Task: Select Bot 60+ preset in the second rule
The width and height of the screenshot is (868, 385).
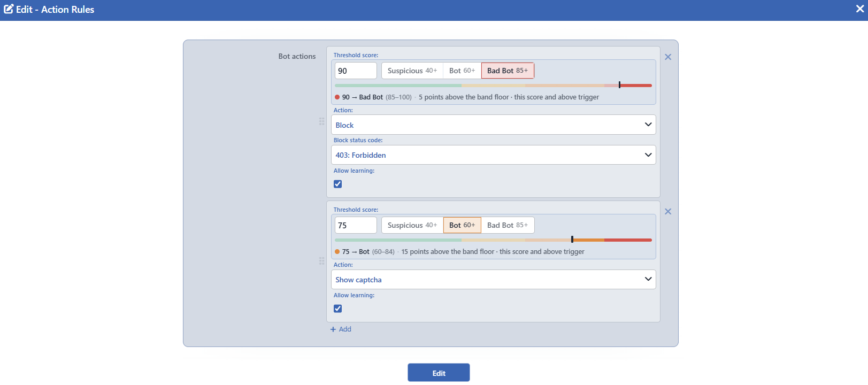Action: pyautogui.click(x=462, y=225)
